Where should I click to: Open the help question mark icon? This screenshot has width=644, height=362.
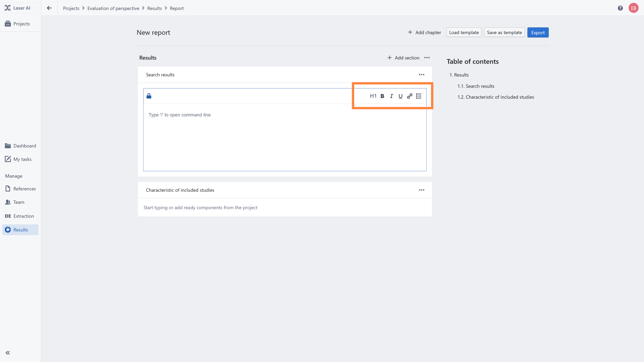pyautogui.click(x=620, y=8)
